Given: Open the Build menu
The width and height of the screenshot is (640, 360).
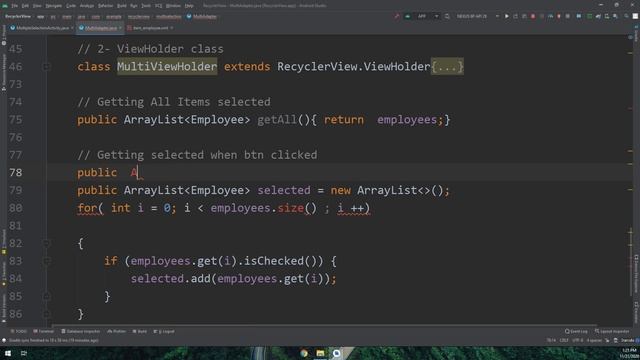Looking at the screenshot, I should (122, 6).
